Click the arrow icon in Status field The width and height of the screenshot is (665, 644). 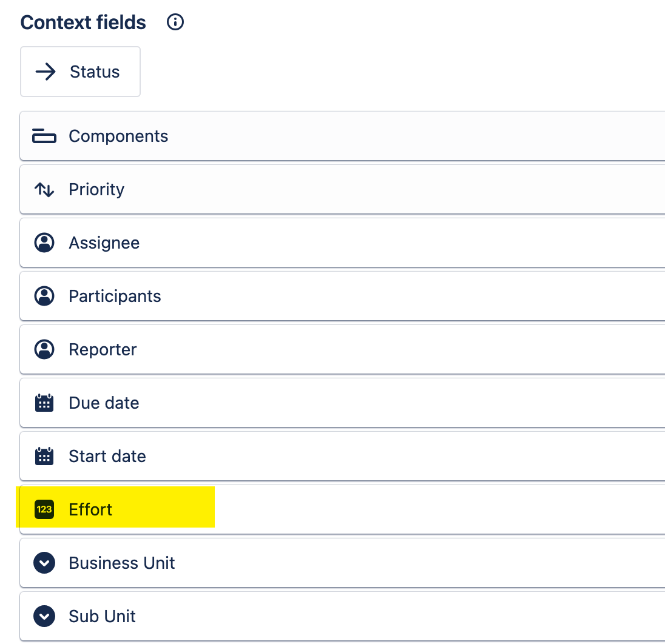46,72
